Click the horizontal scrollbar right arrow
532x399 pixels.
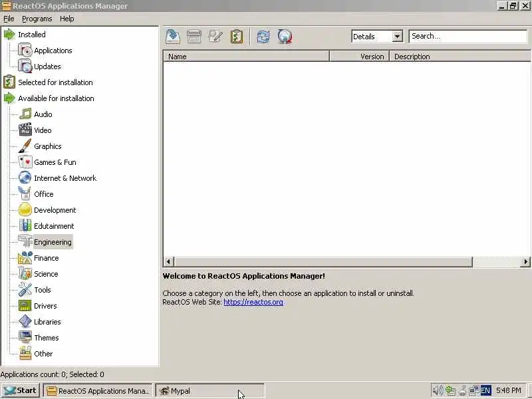pyautogui.click(x=525, y=261)
